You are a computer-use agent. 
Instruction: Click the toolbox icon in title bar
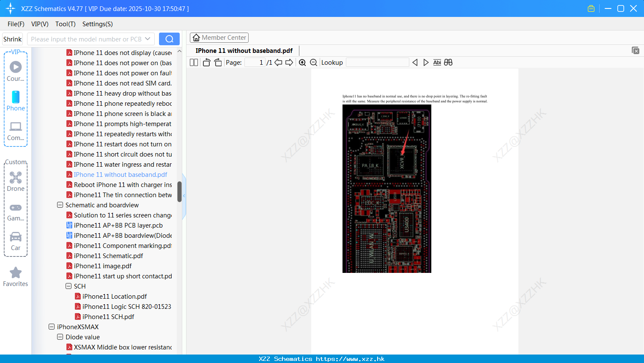pyautogui.click(x=591, y=8)
